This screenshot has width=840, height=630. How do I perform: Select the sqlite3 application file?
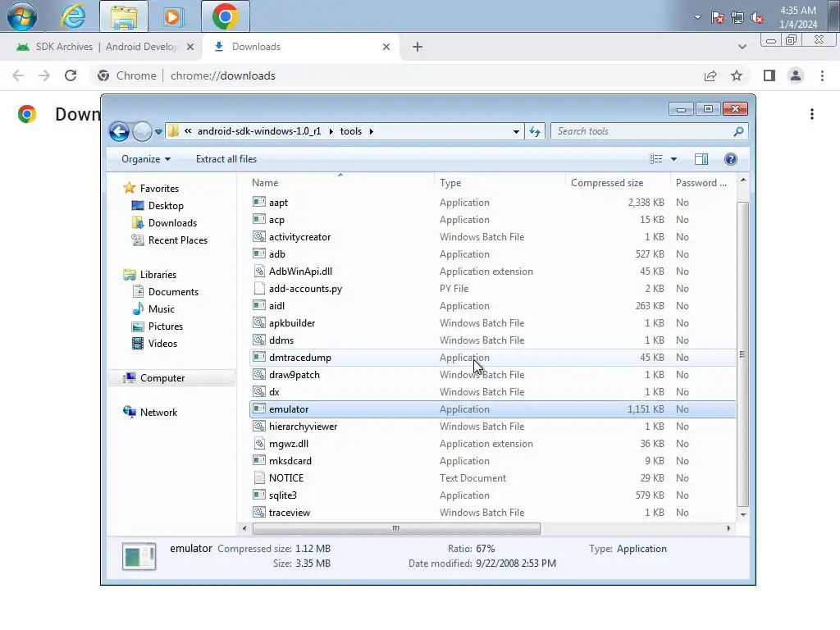pyautogui.click(x=492, y=495)
